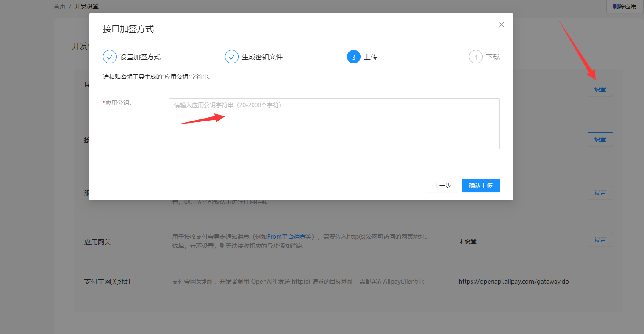Click the openapi.alipay.com gateway URL text
The width and height of the screenshot is (644, 334).
pos(514,282)
